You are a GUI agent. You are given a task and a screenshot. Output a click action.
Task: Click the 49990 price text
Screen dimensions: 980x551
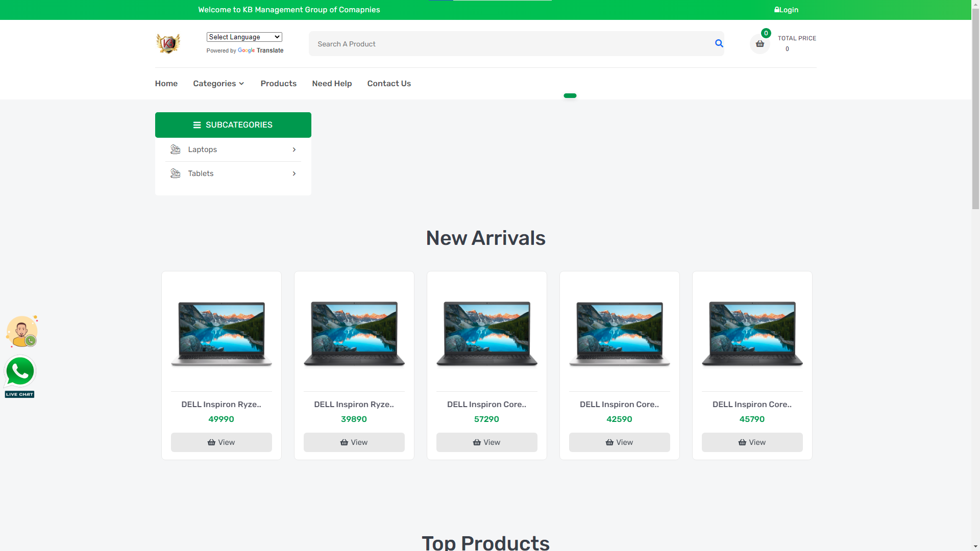[x=221, y=419]
